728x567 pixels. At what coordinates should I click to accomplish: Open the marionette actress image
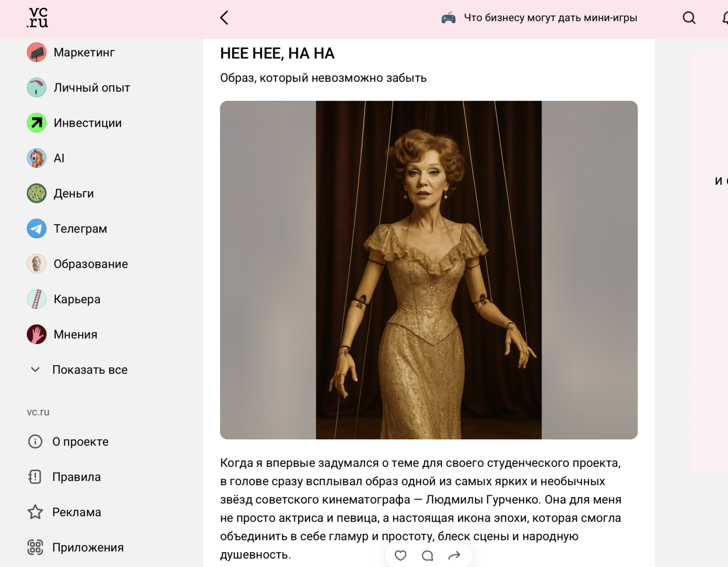[429, 270]
